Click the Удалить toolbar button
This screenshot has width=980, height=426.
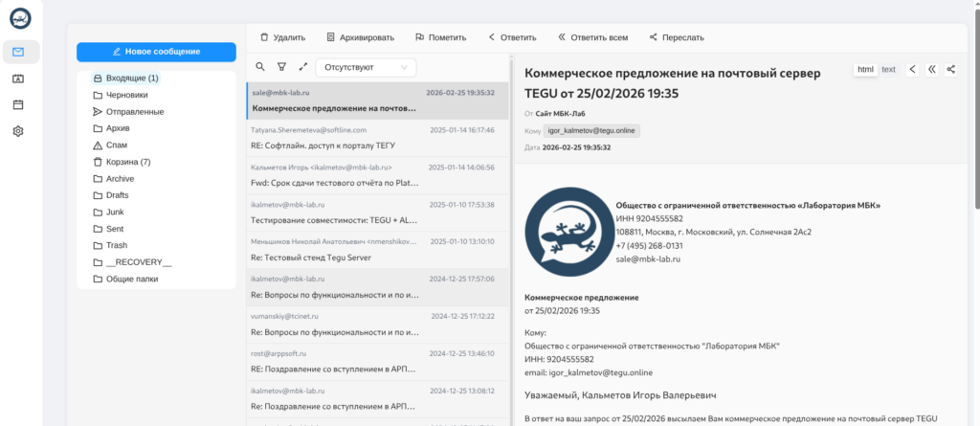pyautogui.click(x=282, y=37)
